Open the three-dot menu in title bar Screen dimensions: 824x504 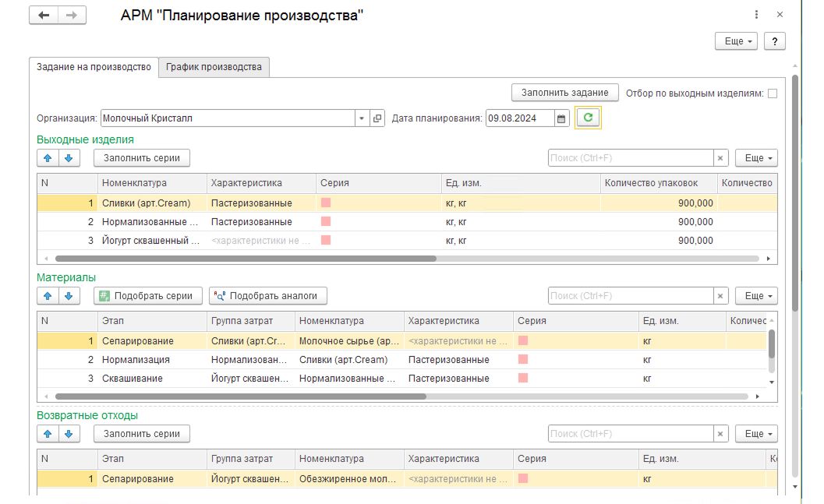click(756, 15)
